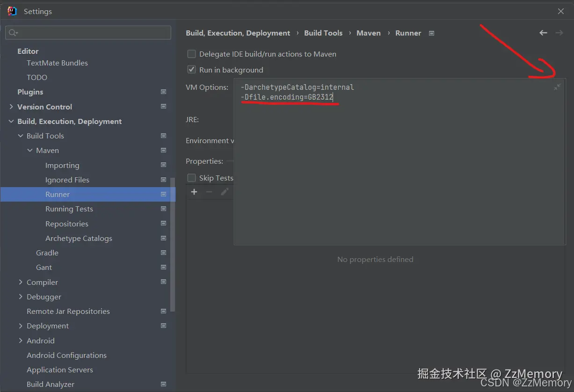Click project icon next to Repositories
The height and width of the screenshot is (392, 574).
pos(163,223)
